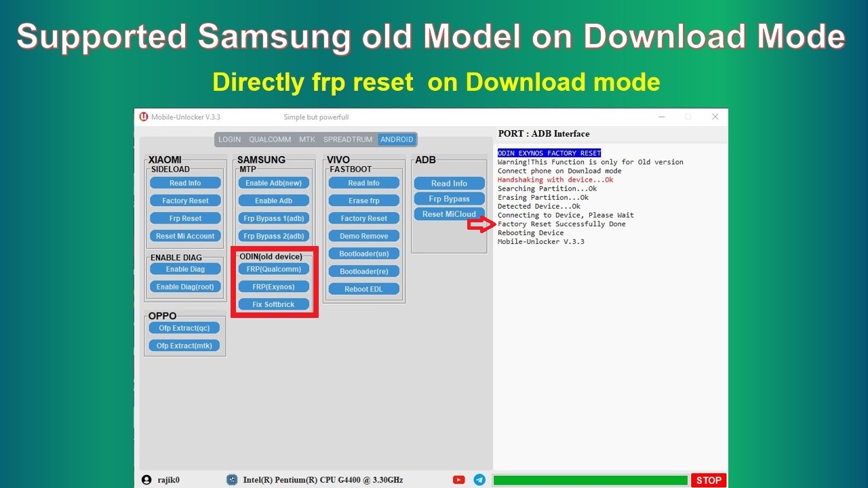The height and width of the screenshot is (488, 868).
Task: Click Vivo Fastboot Read Info button
Action: (x=364, y=183)
